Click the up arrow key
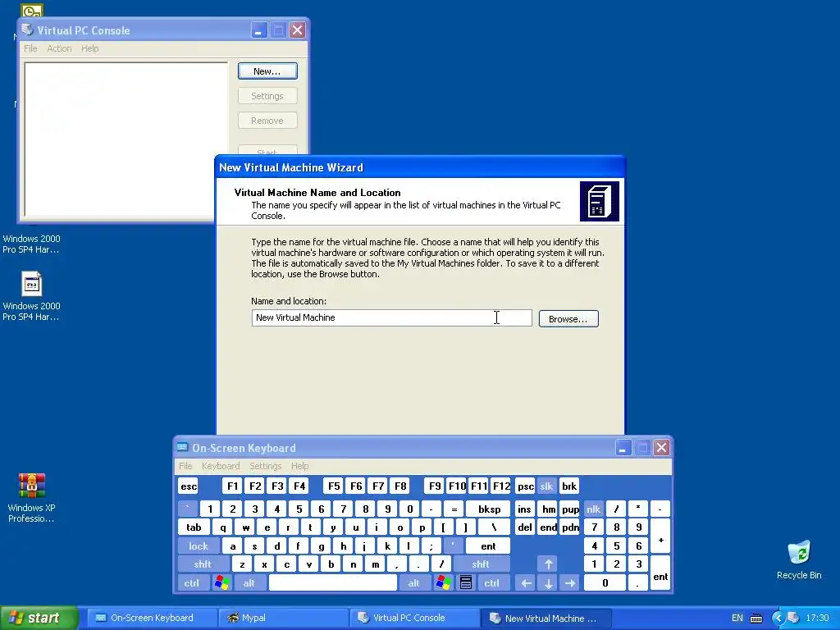 tap(549, 564)
